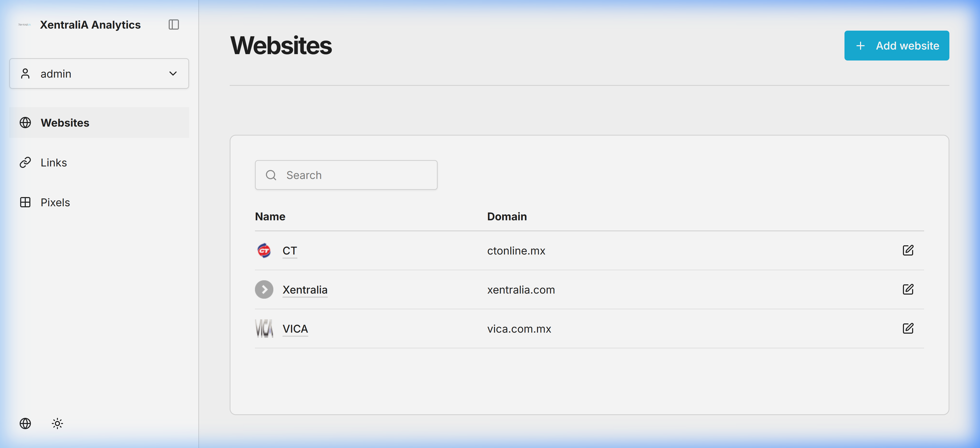Screen dimensions: 980x448
Task: Click the CT favicon in the table
Action: 264,250
